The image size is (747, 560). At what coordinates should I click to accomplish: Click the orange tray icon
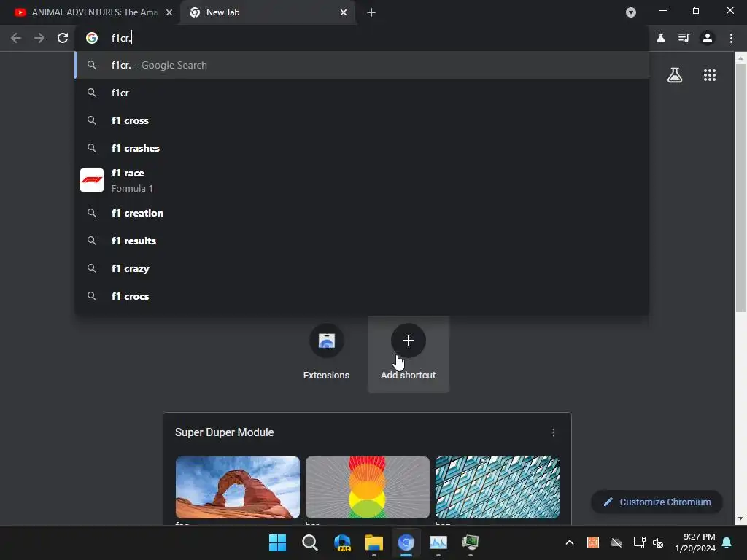pyautogui.click(x=592, y=542)
